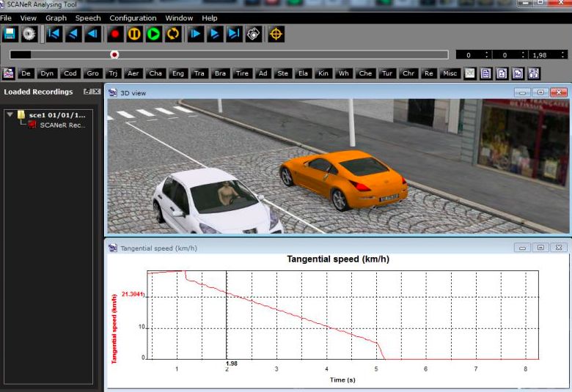
Task: Click the Misc category button
Action: coord(450,73)
